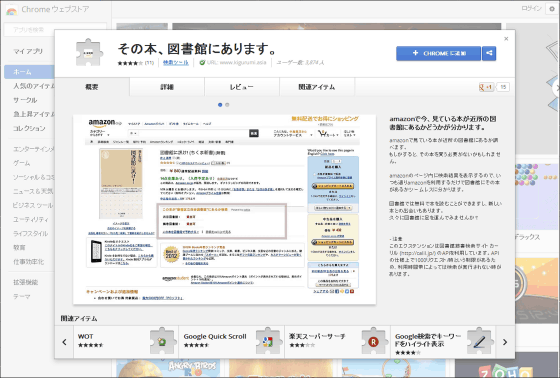
Task: Select ユーティリティ category in sidebar
Action: [31, 219]
